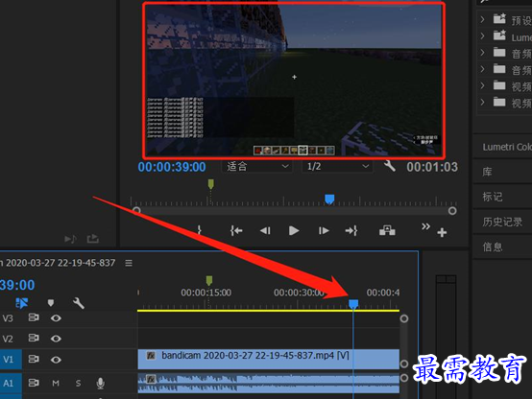532x399 pixels.
Task: Click the V3 track height handle circle
Action: pos(404,318)
